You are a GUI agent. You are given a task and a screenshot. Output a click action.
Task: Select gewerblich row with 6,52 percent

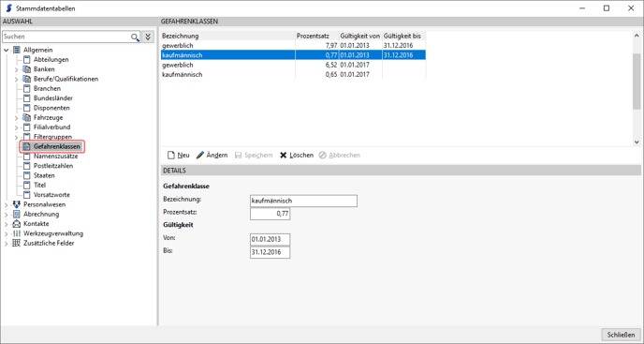click(293, 65)
